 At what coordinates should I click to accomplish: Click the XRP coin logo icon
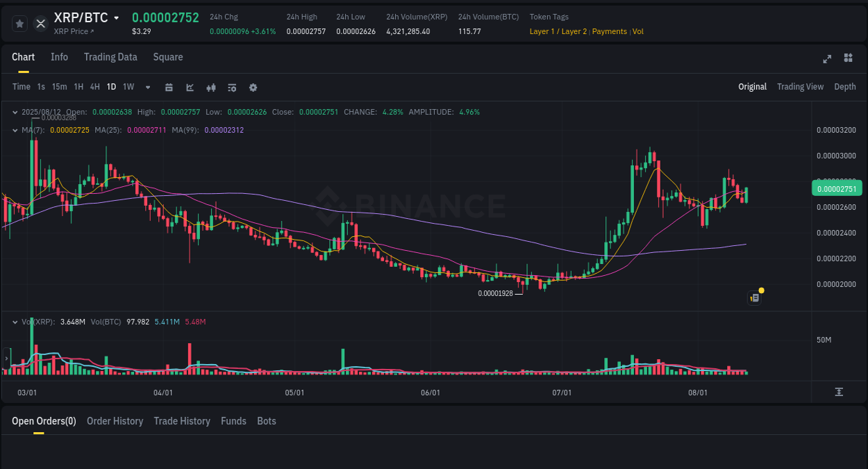40,24
